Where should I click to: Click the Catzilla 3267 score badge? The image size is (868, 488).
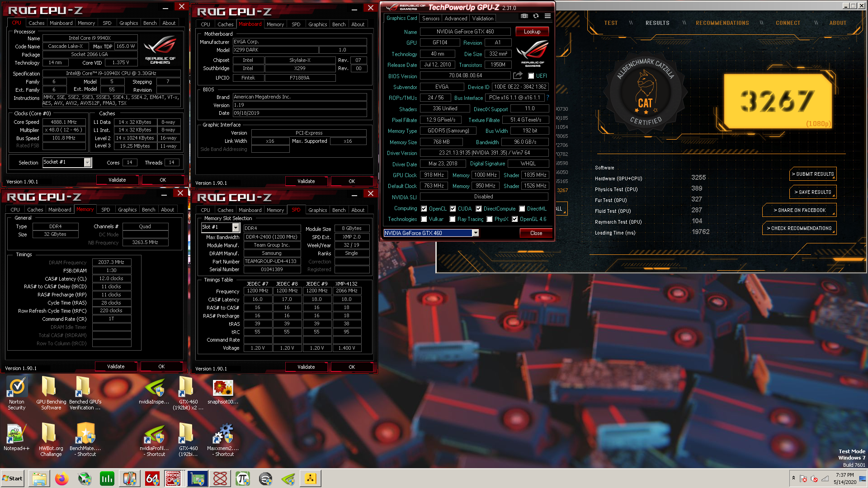point(777,101)
